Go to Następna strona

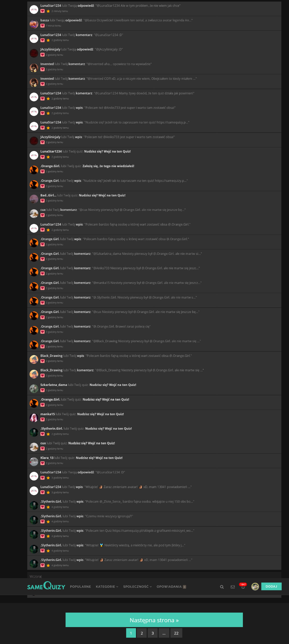154,620
